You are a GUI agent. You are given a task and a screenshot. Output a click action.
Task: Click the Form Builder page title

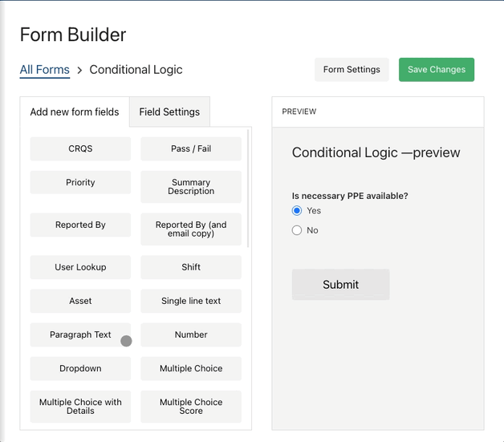click(73, 34)
